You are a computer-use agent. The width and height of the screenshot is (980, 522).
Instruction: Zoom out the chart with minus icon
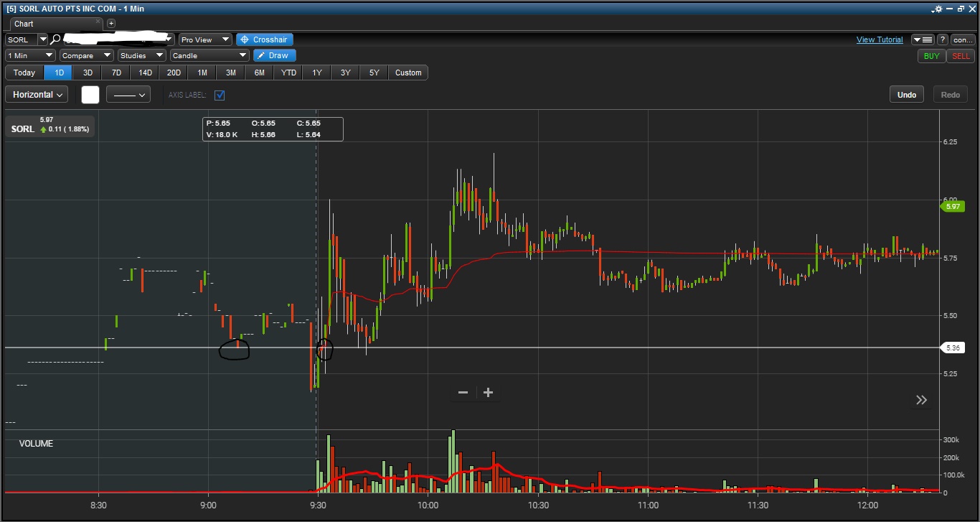(463, 393)
